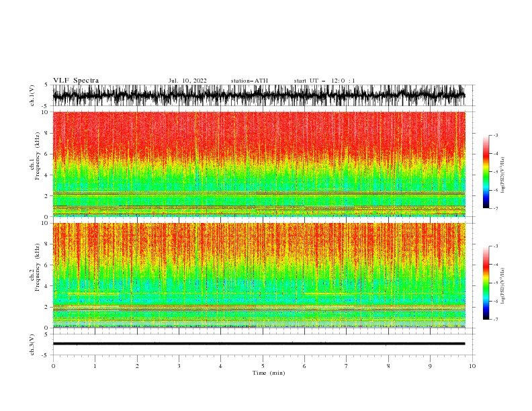This screenshot has height=411, width=532.
Task: Click time axis tick label "9"
Action: 430,366
